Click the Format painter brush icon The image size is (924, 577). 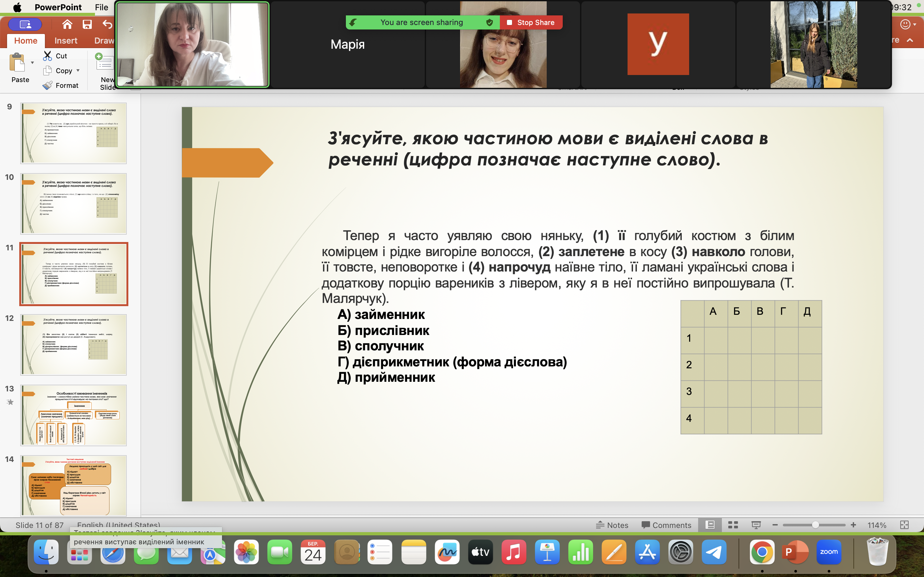click(47, 86)
